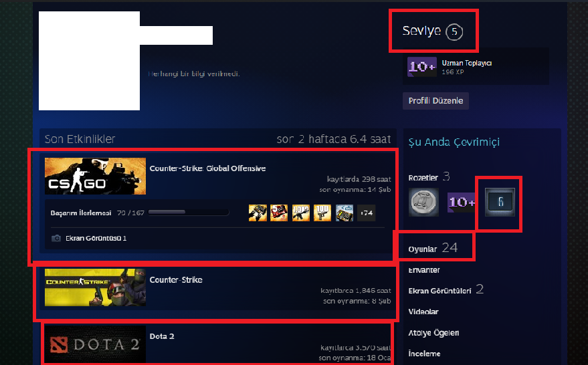Click the CS:GO game banner thumbnail
This screenshot has height=365, width=588.
(95, 176)
